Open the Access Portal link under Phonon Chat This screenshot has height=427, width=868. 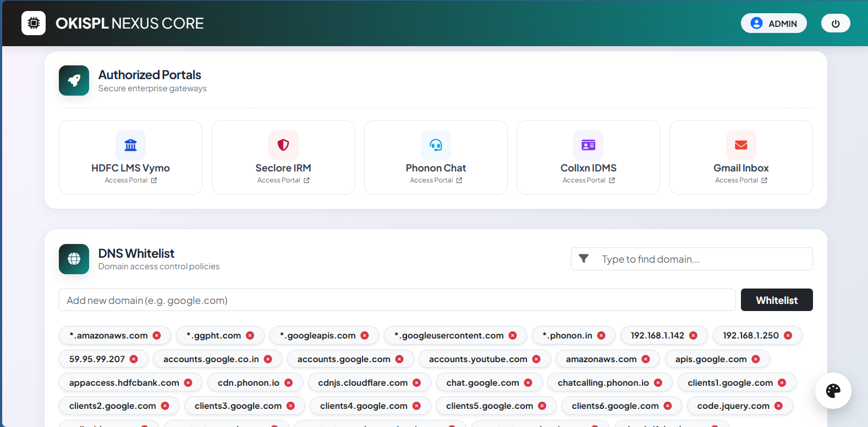click(x=436, y=180)
